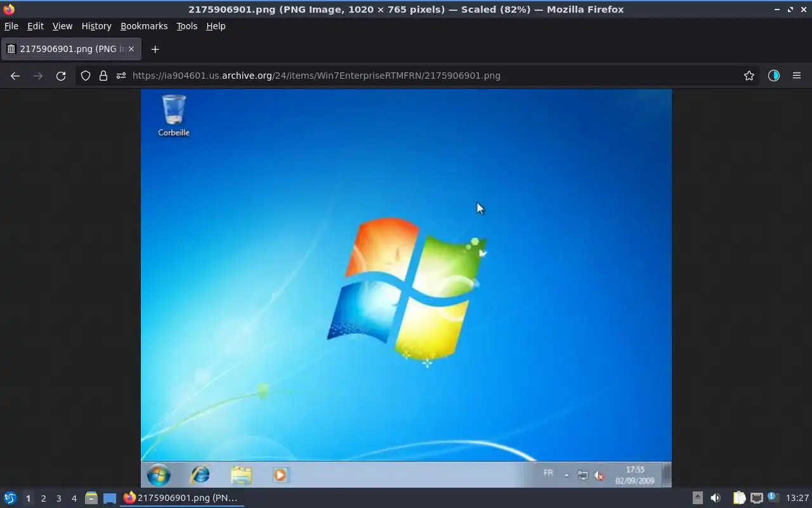Image resolution: width=812 pixels, height=508 pixels.
Task: Click the update notifier tray icon
Action: coord(773,498)
